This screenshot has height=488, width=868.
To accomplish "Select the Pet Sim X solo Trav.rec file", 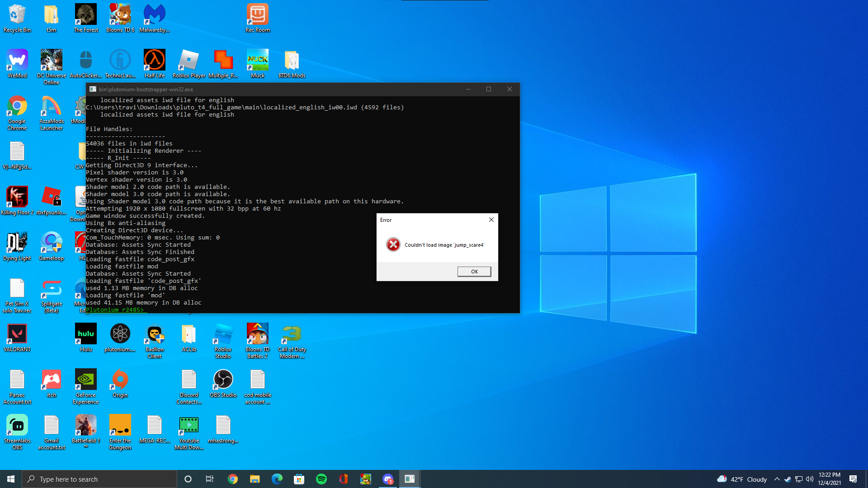I will click(17, 296).
